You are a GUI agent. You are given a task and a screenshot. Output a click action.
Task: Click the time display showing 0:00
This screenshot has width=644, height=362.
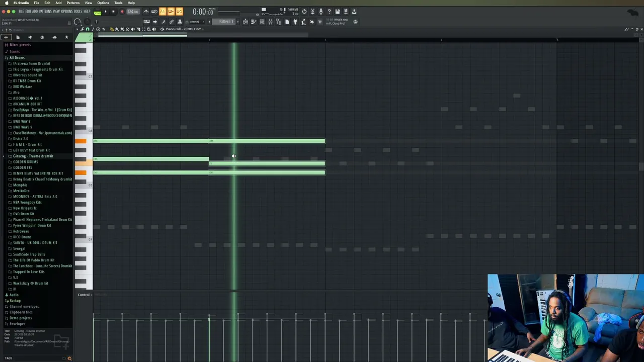click(x=203, y=12)
